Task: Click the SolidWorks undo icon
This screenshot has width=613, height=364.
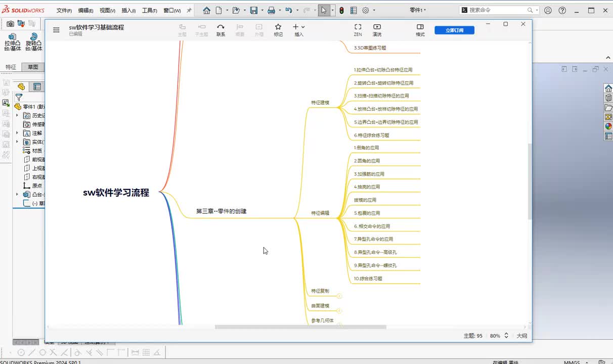Action: pos(288,10)
